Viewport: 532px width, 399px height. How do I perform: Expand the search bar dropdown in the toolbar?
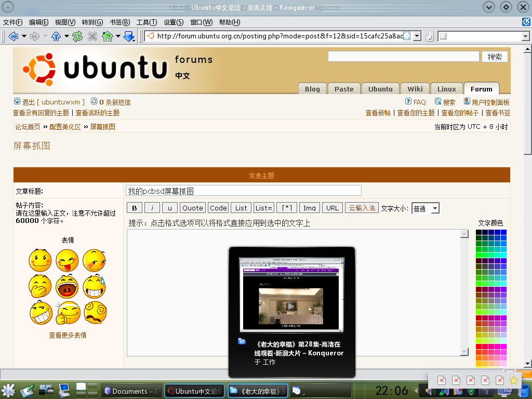click(x=525, y=36)
